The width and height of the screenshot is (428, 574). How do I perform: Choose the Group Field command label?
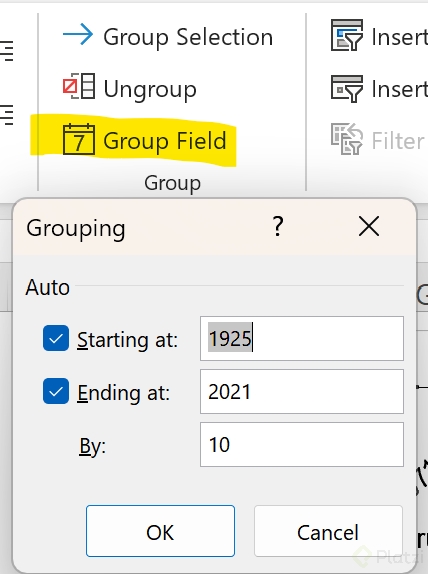(x=165, y=141)
